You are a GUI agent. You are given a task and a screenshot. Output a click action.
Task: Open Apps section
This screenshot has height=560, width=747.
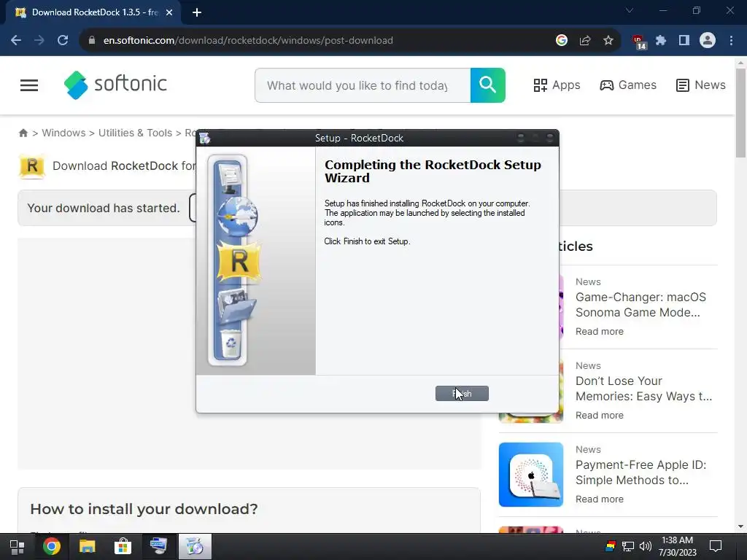click(557, 85)
